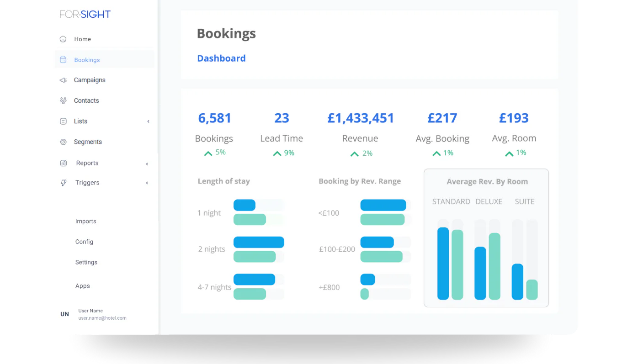The image size is (622, 364).
Task: Click the Campaigns megaphone icon
Action: click(x=63, y=80)
